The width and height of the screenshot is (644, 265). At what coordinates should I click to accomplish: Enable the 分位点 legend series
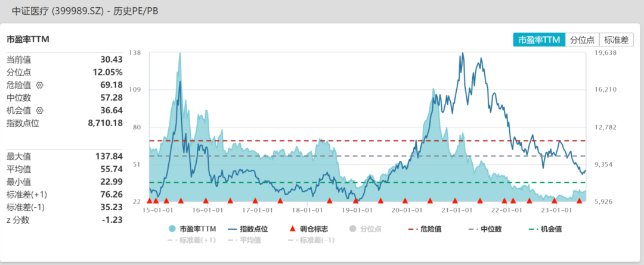coord(364,229)
